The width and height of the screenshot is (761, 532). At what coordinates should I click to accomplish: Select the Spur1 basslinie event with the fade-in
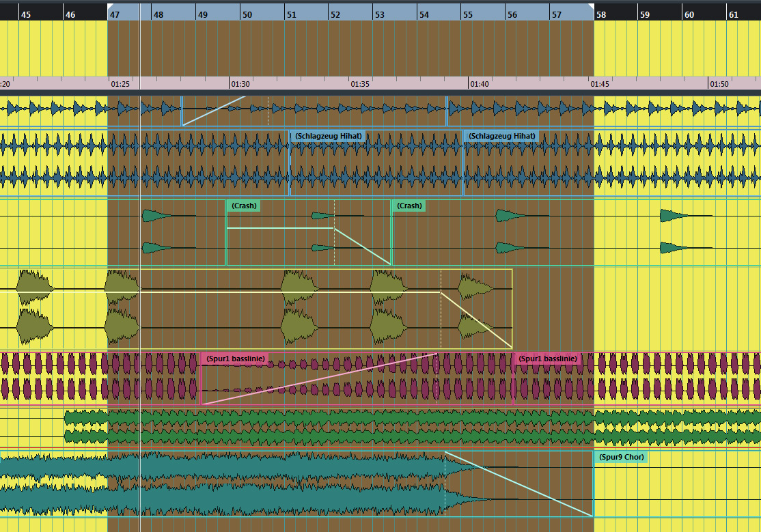click(x=357, y=378)
